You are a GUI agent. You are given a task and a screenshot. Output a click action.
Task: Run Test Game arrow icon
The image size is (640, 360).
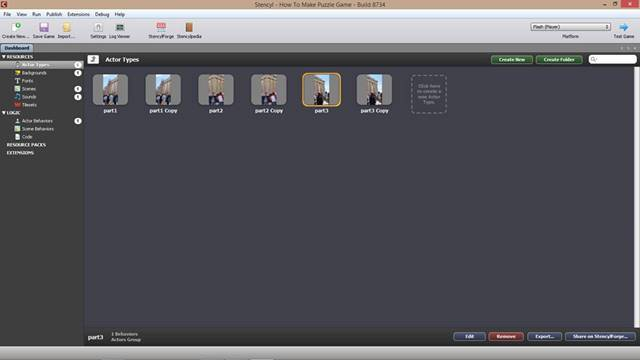pos(624,28)
